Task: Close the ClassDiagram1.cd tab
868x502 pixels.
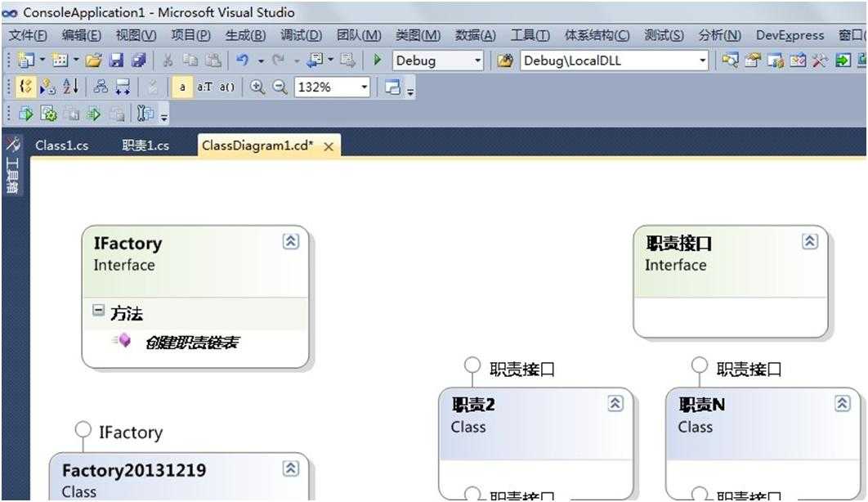Action: tap(329, 146)
